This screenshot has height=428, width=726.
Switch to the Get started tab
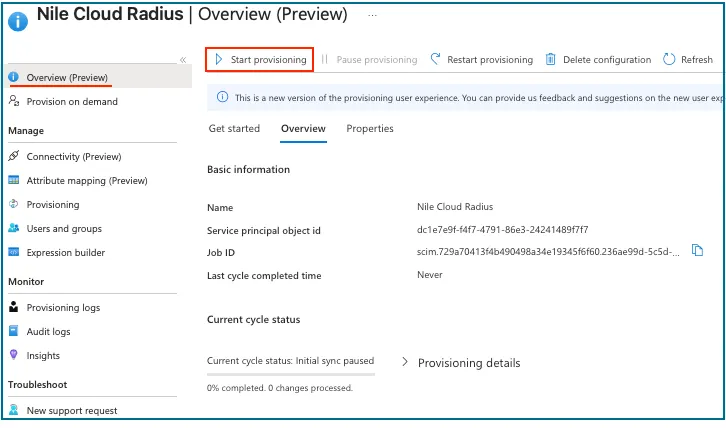click(234, 128)
